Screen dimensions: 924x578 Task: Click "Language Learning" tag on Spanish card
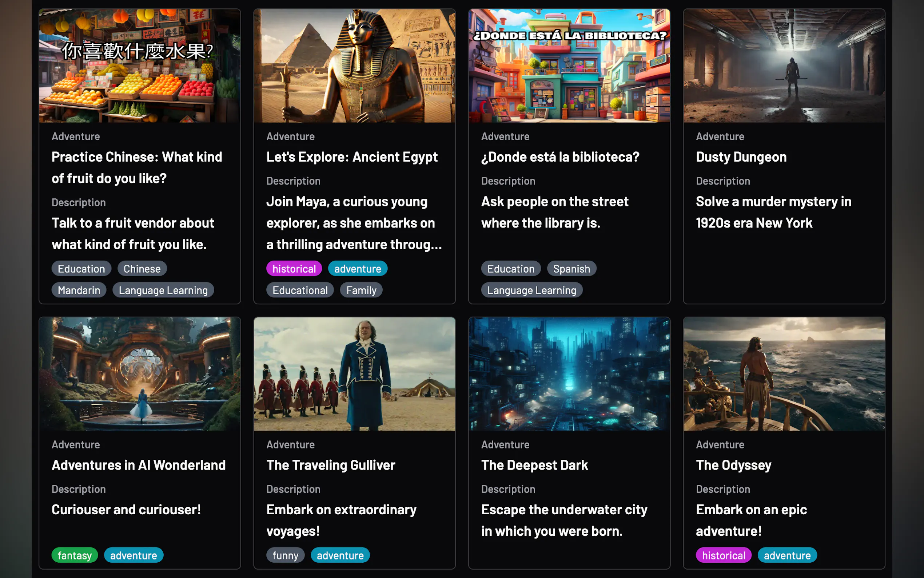tap(532, 290)
